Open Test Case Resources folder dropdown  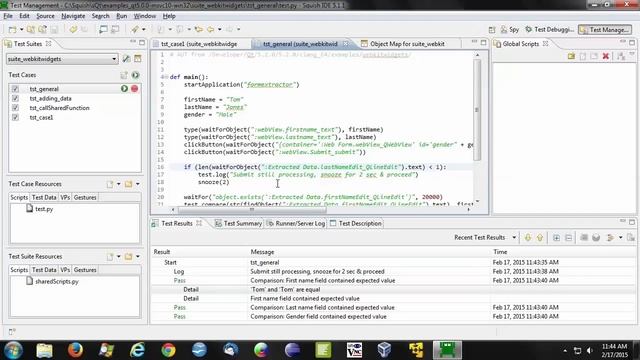point(138,184)
